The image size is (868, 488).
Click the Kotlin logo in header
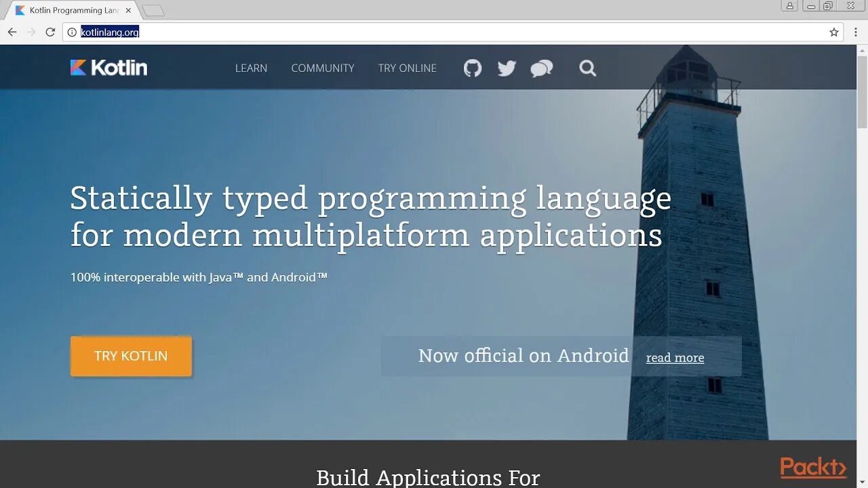(108, 67)
